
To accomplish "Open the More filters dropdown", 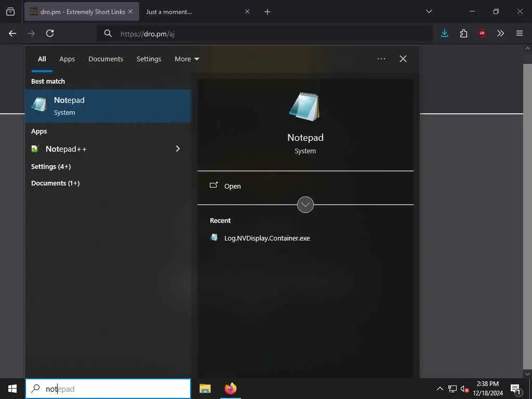I will 187,59.
